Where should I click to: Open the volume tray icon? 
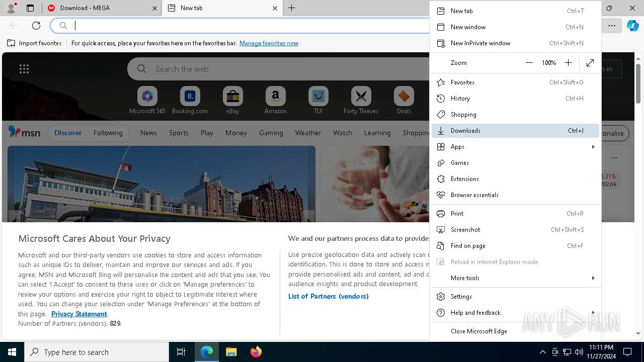tap(579, 352)
